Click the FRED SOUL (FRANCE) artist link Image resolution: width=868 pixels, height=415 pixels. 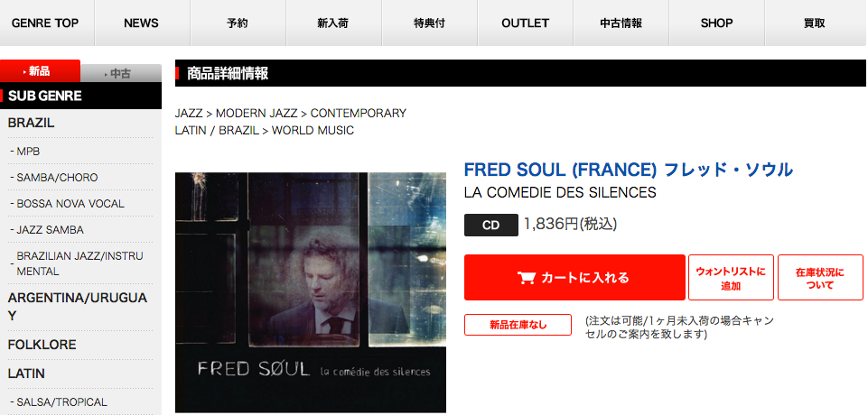pyautogui.click(x=629, y=169)
